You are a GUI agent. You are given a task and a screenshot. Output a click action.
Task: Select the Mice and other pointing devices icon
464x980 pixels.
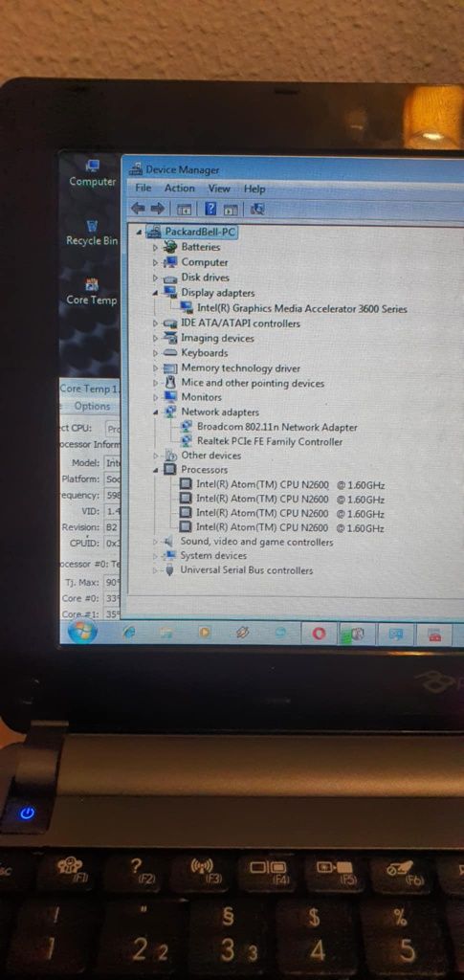tap(170, 383)
